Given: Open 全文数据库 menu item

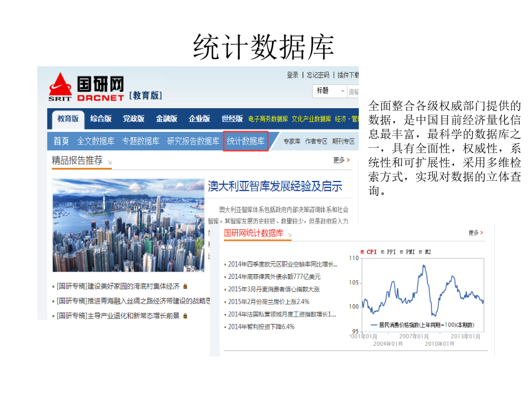Looking at the screenshot, I should pyautogui.click(x=96, y=141).
